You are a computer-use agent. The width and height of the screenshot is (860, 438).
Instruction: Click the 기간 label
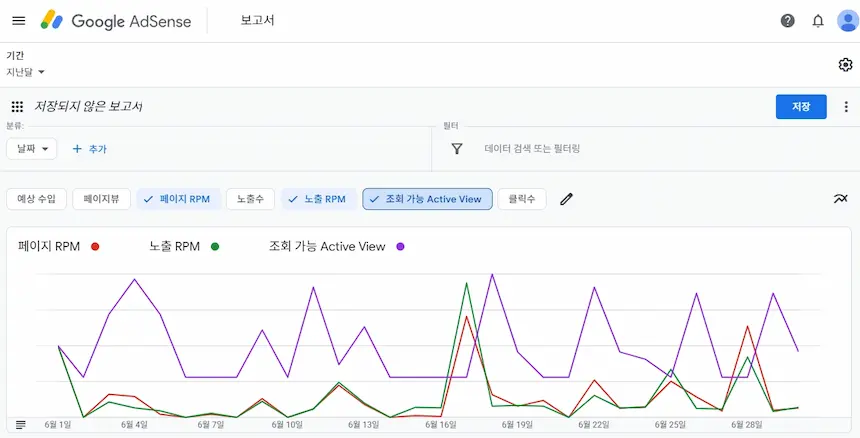tap(15, 55)
